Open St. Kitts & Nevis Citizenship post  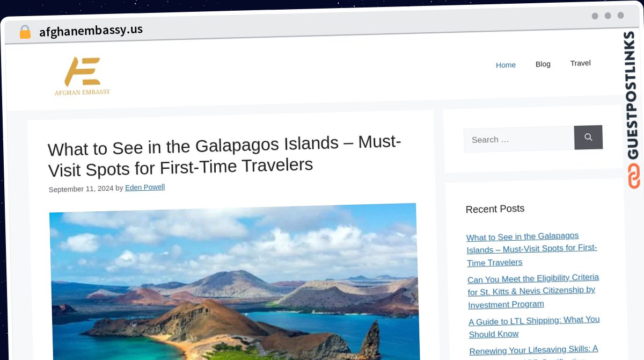533,291
